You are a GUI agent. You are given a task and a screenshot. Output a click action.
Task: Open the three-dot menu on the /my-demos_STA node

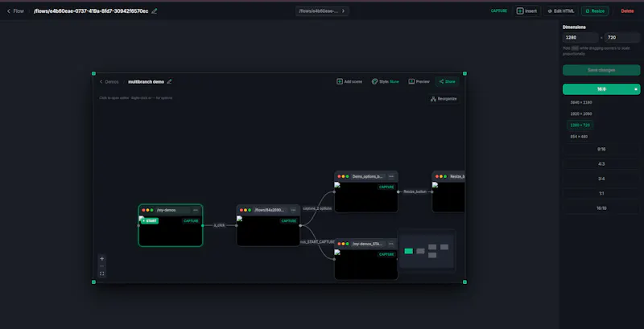pos(391,244)
